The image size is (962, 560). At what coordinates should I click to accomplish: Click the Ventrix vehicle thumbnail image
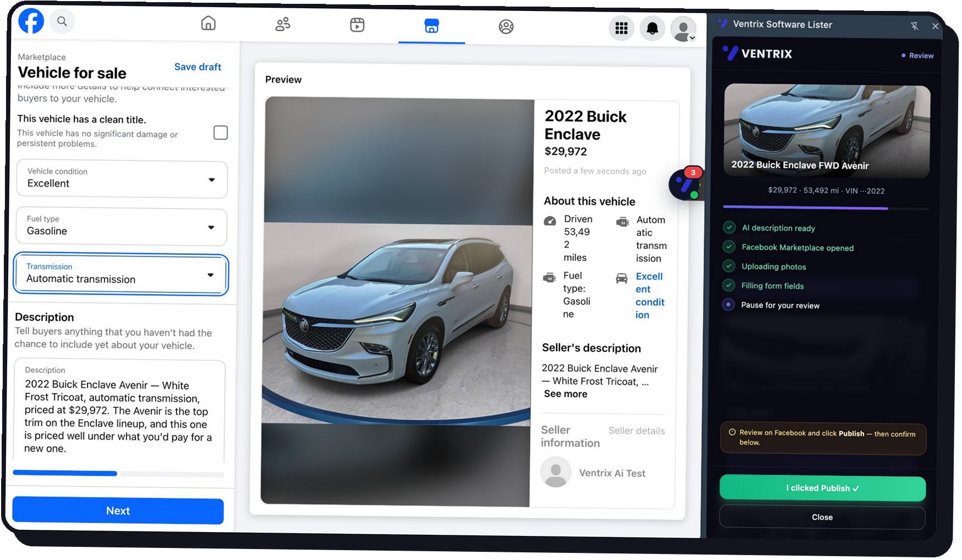tap(826, 131)
